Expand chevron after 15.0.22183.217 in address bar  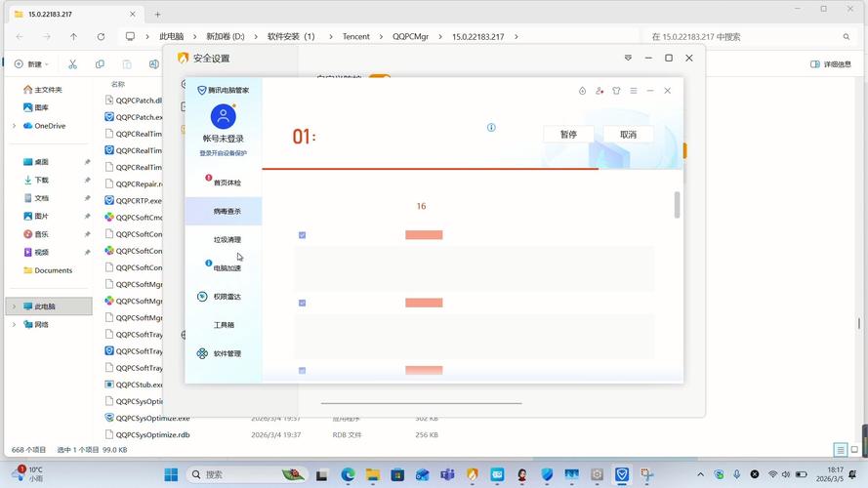point(516,36)
